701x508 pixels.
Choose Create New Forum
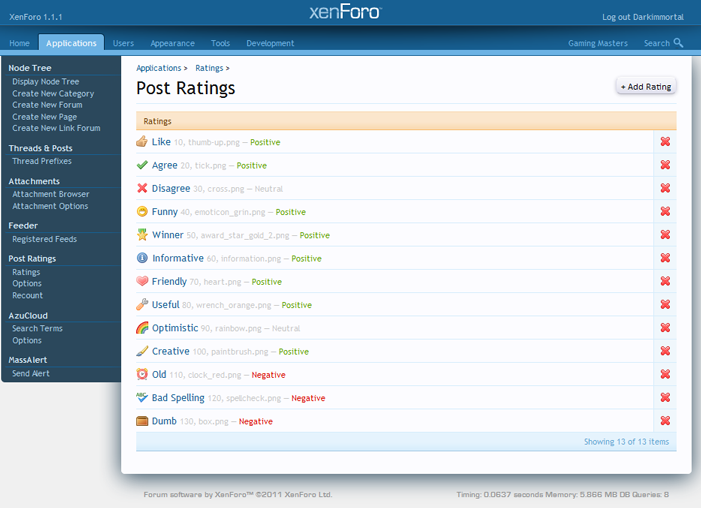pyautogui.click(x=47, y=105)
